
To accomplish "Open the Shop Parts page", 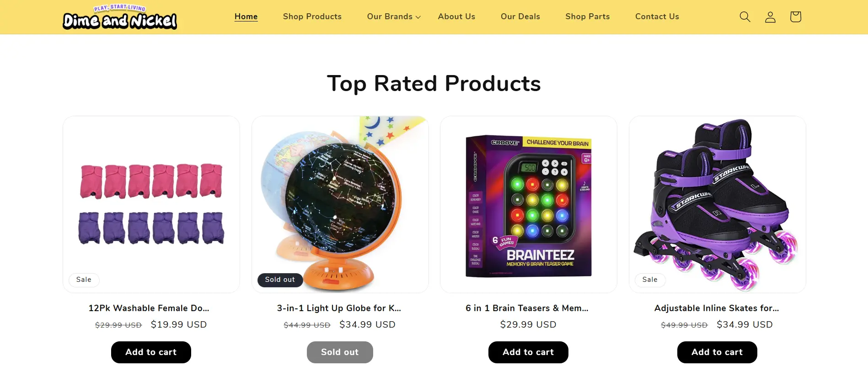I will pyautogui.click(x=588, y=16).
